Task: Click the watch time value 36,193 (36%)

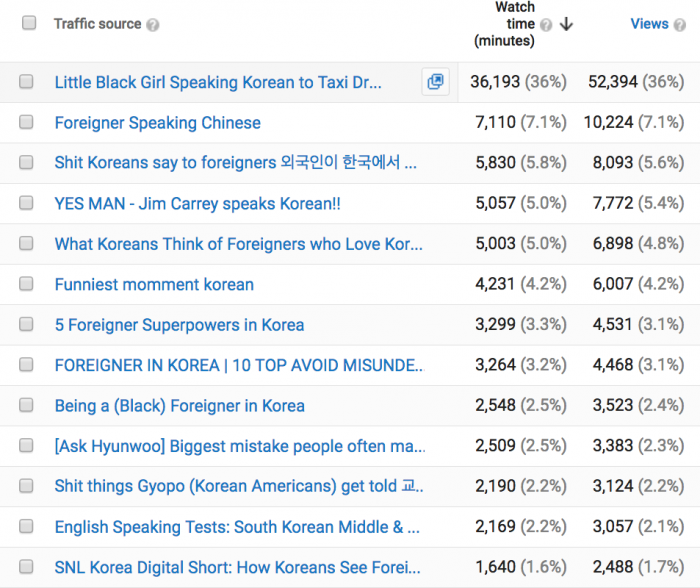Action: pyautogui.click(x=518, y=82)
